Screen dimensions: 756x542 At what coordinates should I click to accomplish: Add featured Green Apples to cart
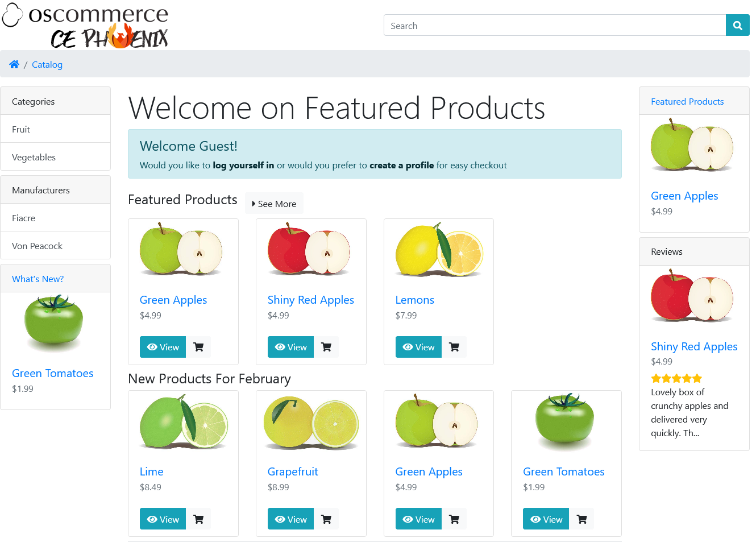[x=198, y=347]
